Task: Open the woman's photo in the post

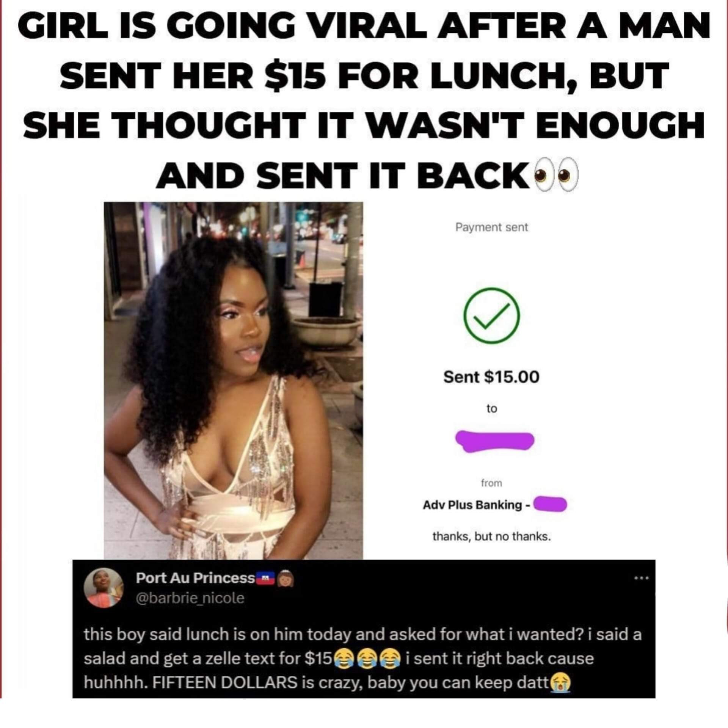Action: [x=233, y=380]
